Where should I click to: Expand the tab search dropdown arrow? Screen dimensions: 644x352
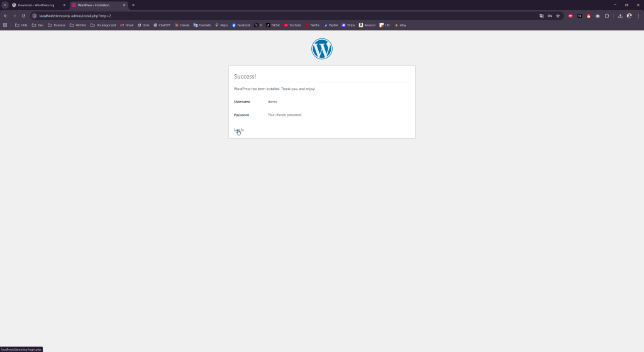click(x=4, y=5)
